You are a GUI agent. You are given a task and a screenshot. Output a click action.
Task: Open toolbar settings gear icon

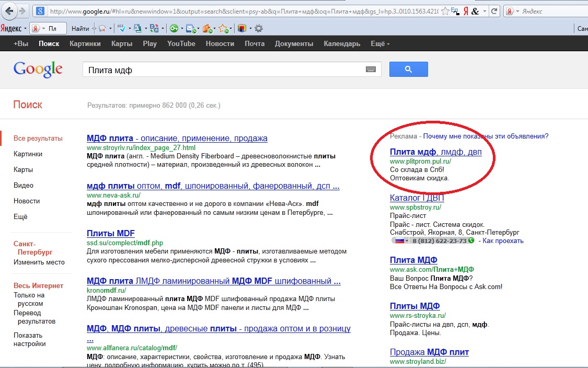[258, 28]
